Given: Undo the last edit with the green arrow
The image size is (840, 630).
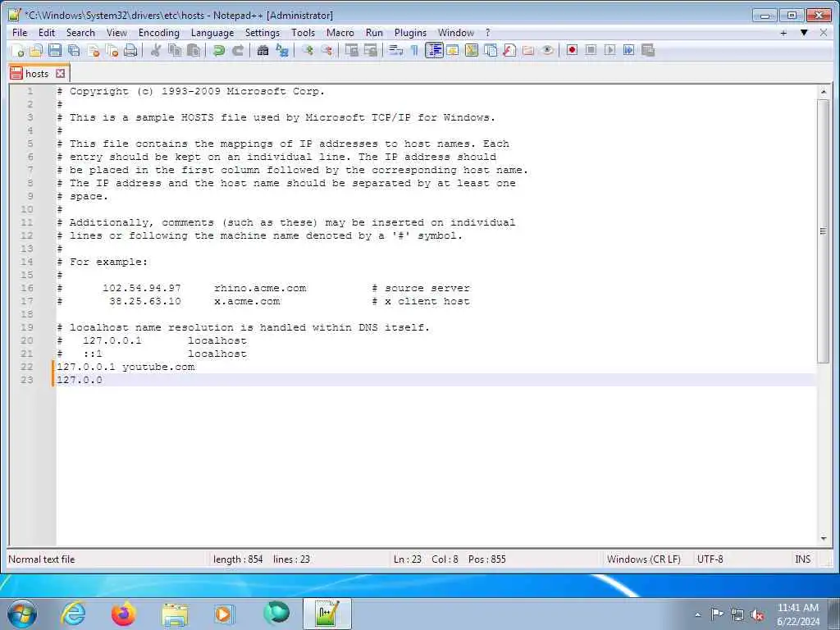Looking at the screenshot, I should point(218,50).
